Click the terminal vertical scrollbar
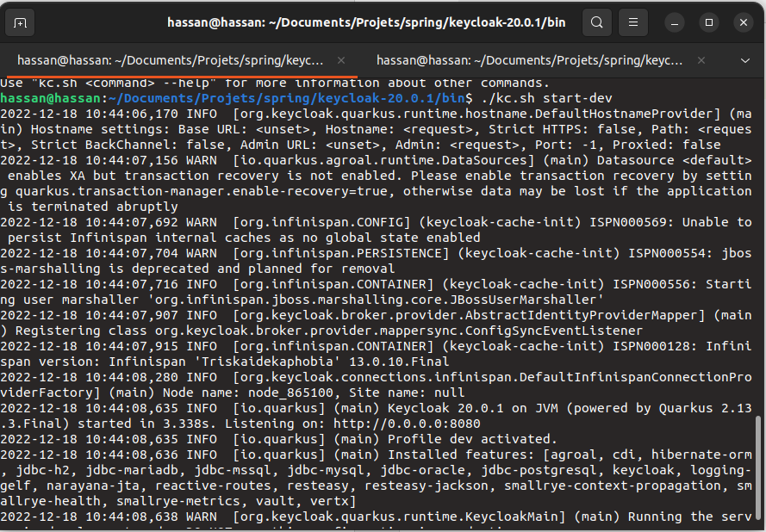This screenshot has height=532, width=766. point(757,466)
